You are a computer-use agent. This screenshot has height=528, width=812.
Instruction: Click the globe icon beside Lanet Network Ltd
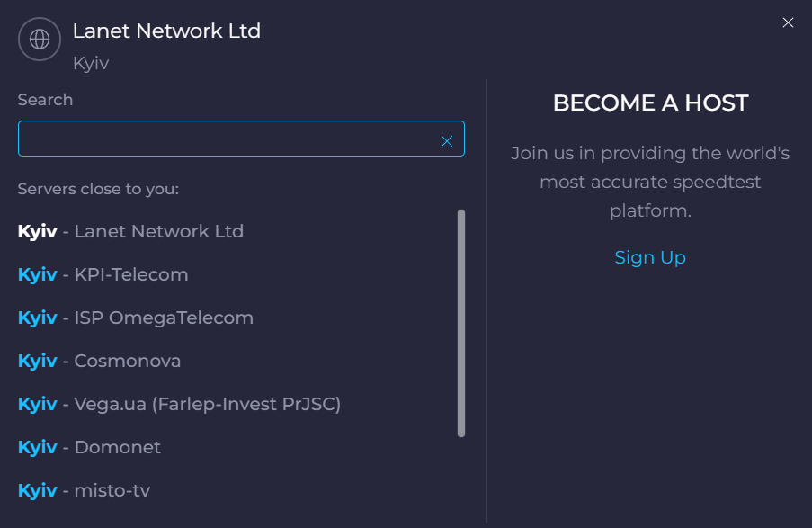(40, 39)
